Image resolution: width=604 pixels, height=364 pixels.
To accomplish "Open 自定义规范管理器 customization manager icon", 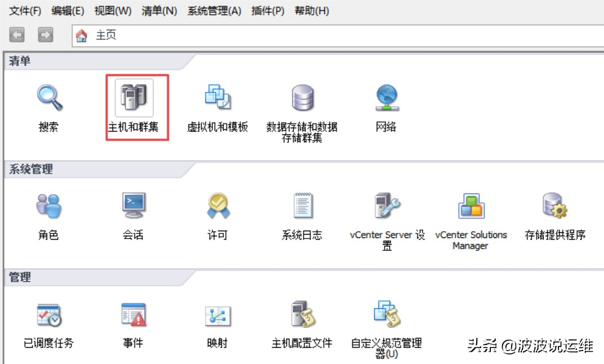I will coord(387,314).
